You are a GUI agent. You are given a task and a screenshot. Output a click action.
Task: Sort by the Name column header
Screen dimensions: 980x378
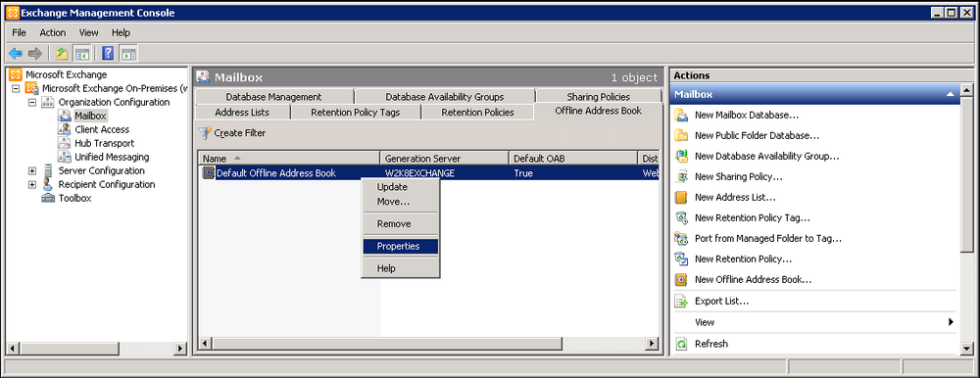(x=289, y=159)
